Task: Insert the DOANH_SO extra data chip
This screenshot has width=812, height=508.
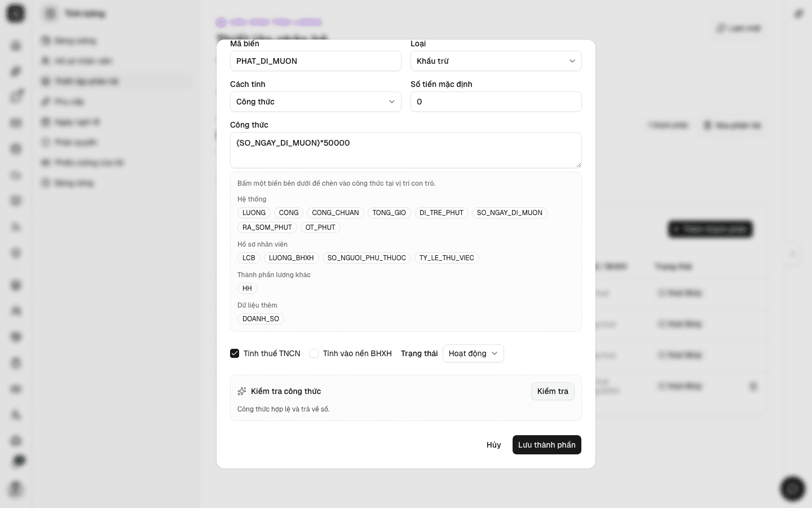Action: (261, 319)
